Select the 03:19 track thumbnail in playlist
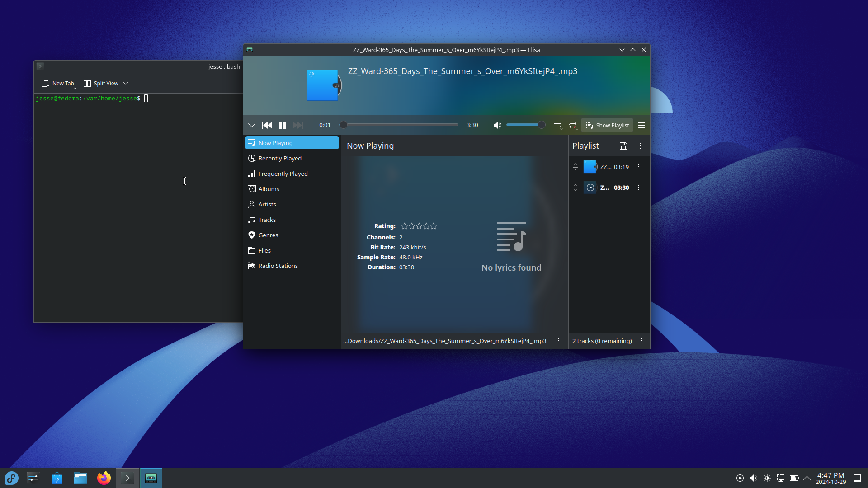Viewport: 868px width, 488px height. pyautogui.click(x=590, y=167)
